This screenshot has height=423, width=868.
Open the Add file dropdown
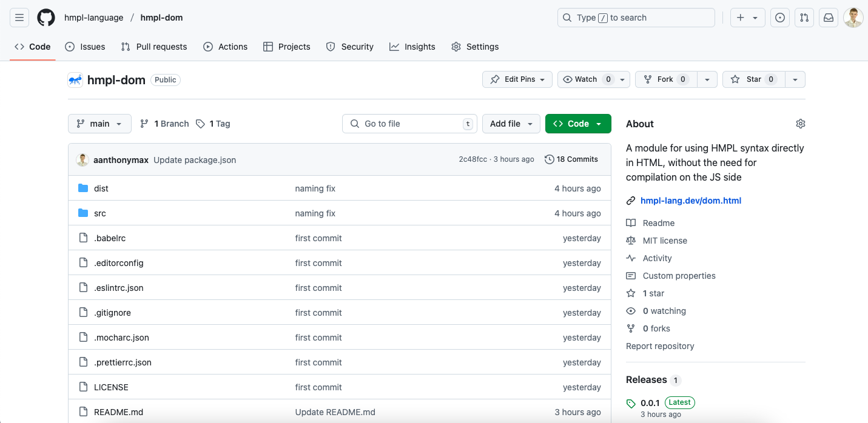coord(511,124)
